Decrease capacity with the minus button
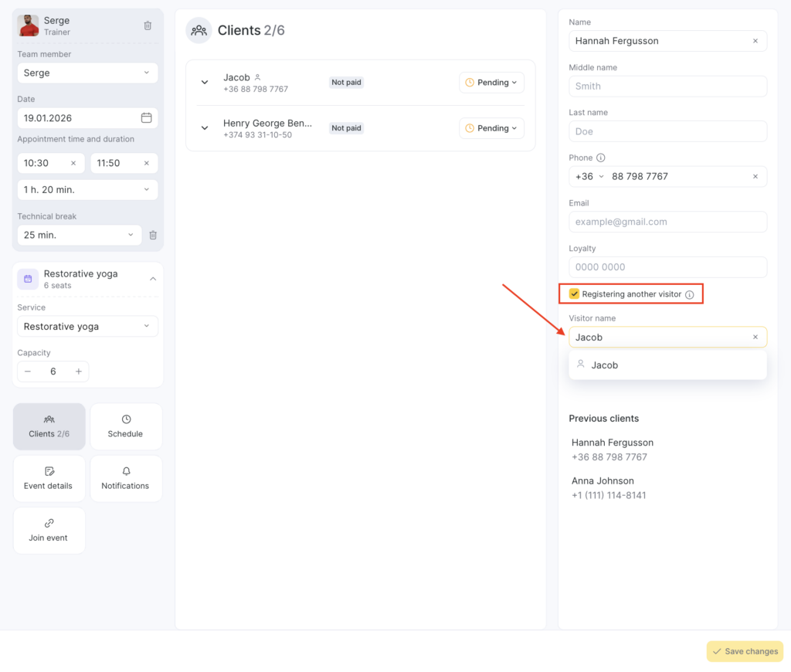Image resolution: width=791 pixels, height=672 pixels. pos(28,372)
